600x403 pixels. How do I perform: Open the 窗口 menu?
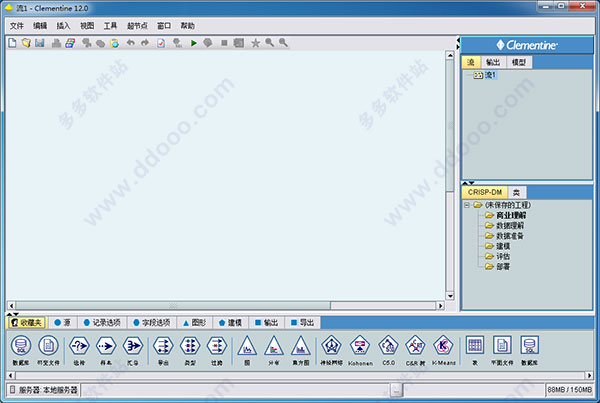[x=164, y=26]
